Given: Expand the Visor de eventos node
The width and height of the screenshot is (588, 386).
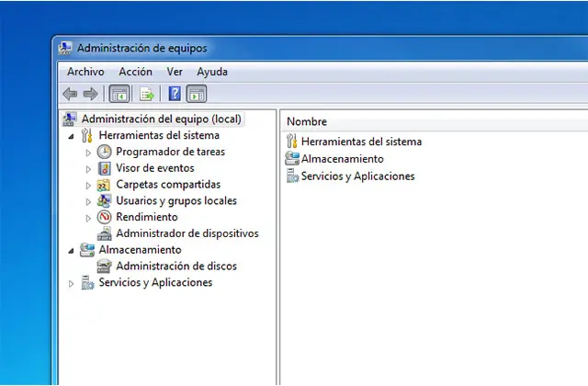Looking at the screenshot, I should pos(88,168).
